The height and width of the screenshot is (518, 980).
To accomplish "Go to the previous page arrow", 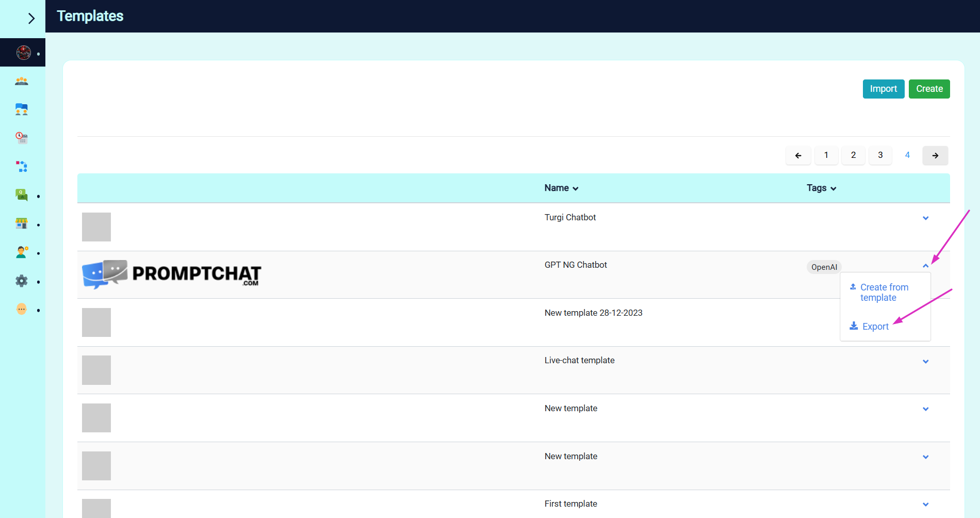I will click(x=798, y=155).
